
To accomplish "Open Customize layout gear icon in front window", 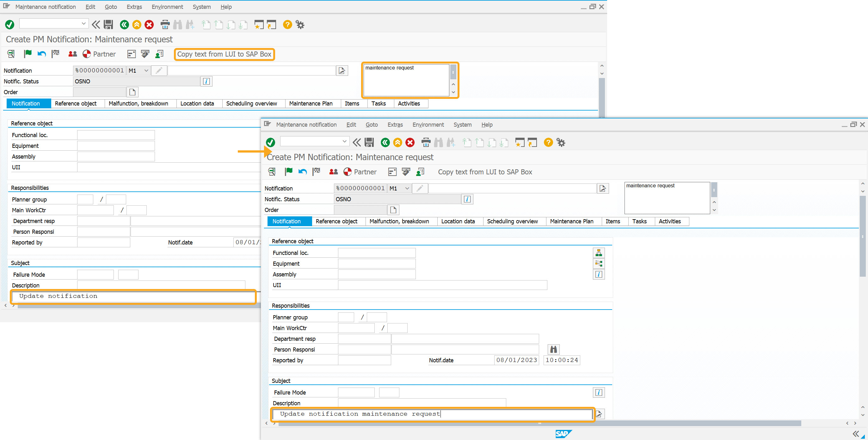I will pyautogui.click(x=561, y=142).
